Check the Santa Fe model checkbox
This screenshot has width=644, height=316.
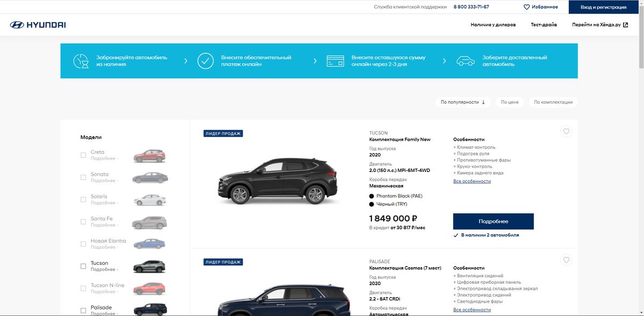pos(83,222)
